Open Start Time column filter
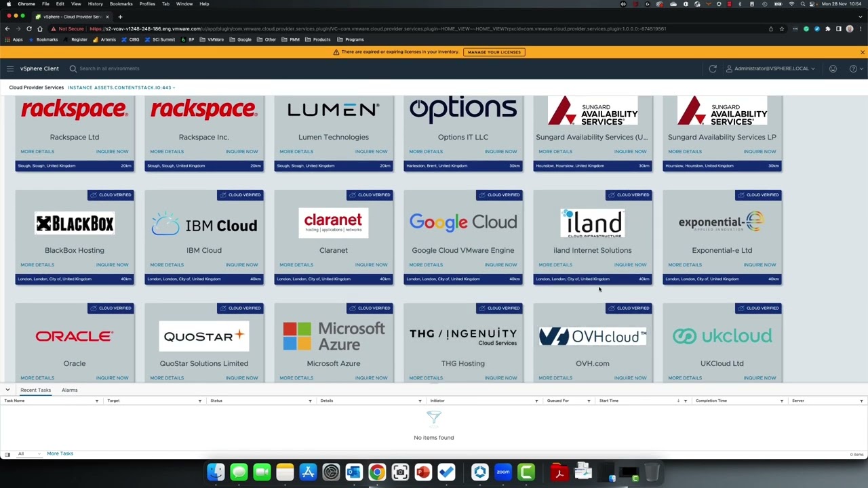Viewport: 868px width, 488px height. [x=685, y=401]
